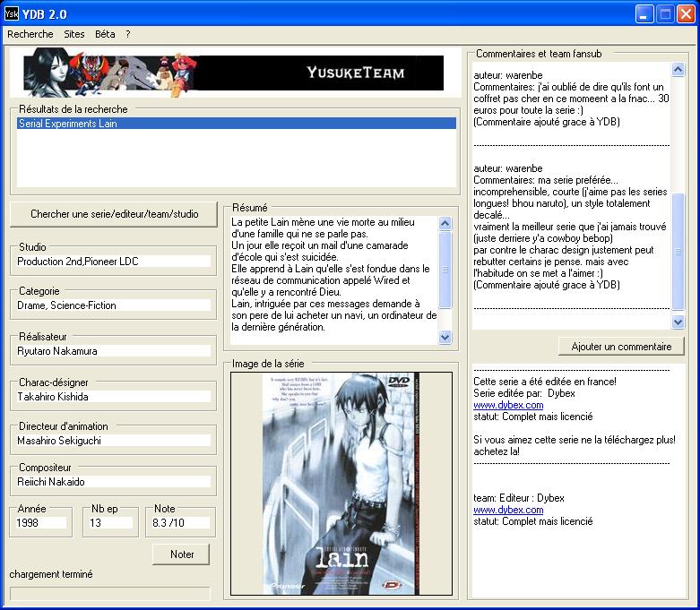
Task: Open the question mark help menu
Action: pyautogui.click(x=127, y=34)
